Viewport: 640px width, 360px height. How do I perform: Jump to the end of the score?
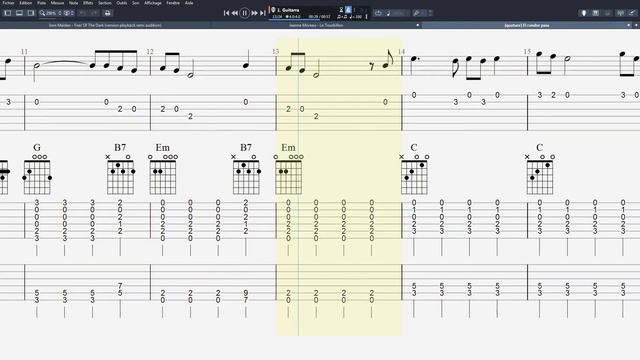click(262, 13)
